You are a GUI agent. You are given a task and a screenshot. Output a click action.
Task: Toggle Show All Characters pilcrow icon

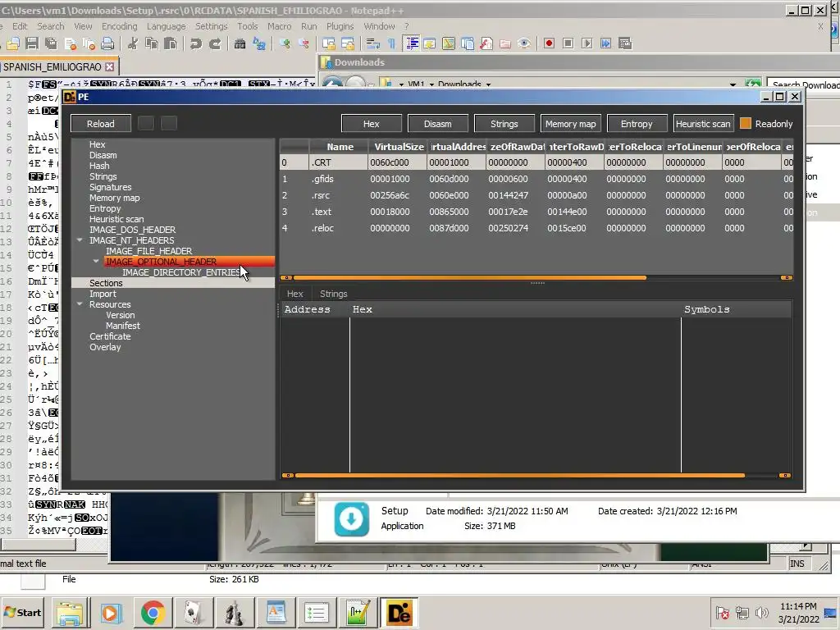coord(391,44)
